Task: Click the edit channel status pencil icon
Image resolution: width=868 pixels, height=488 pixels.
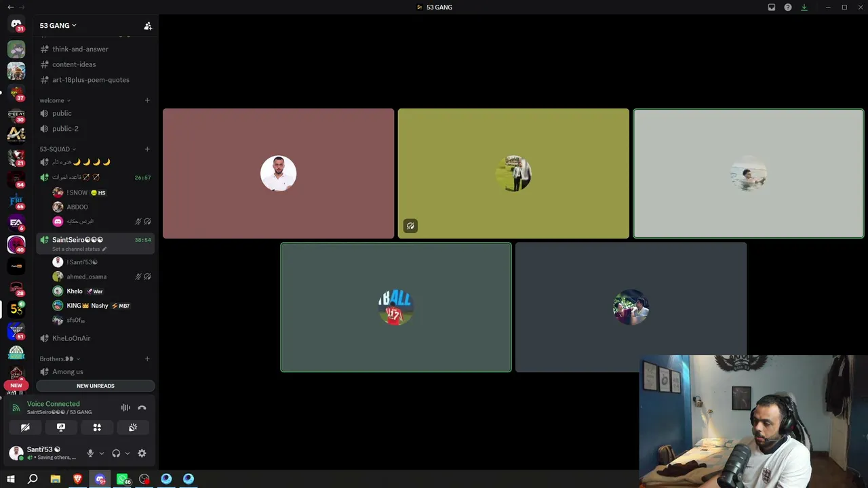Action: click(104, 249)
